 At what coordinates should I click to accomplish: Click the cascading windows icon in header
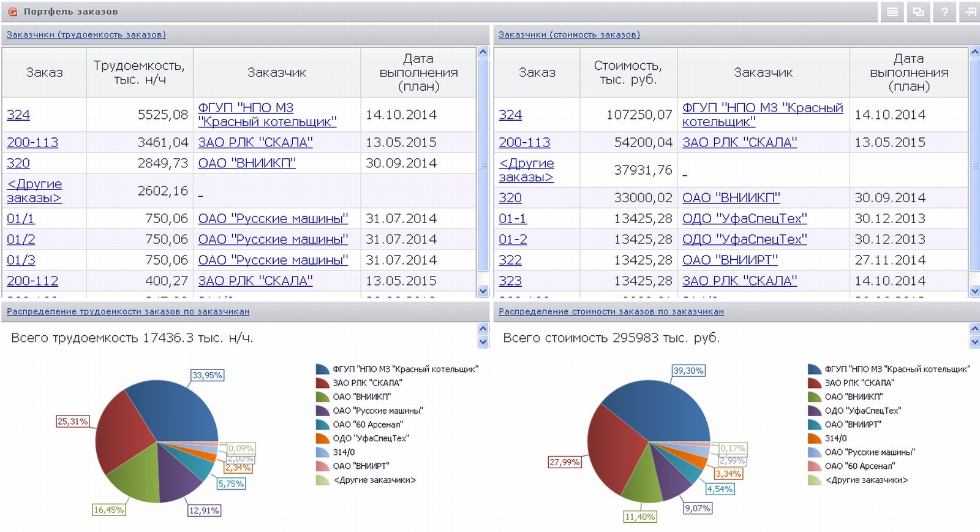coord(918,12)
